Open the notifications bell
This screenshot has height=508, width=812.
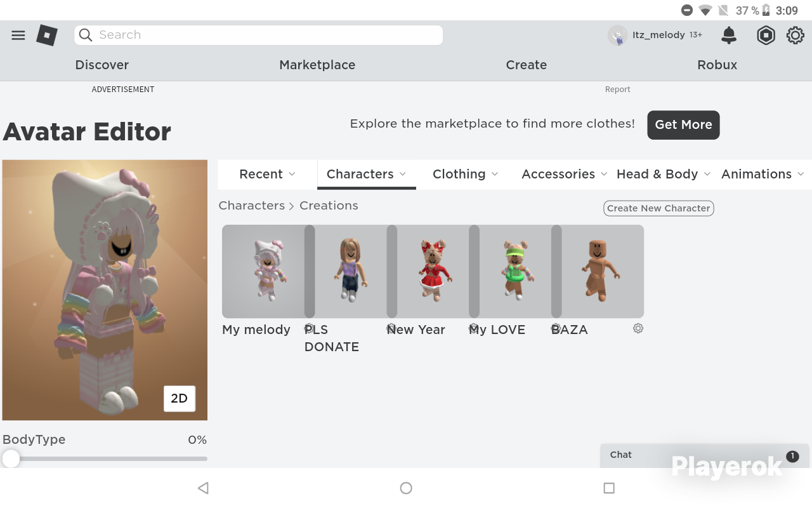click(x=729, y=36)
